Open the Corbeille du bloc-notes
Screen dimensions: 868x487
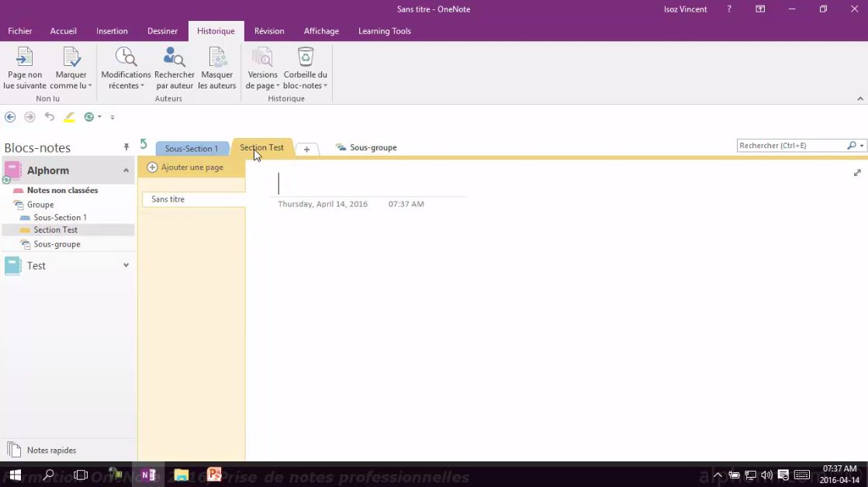pyautogui.click(x=305, y=66)
